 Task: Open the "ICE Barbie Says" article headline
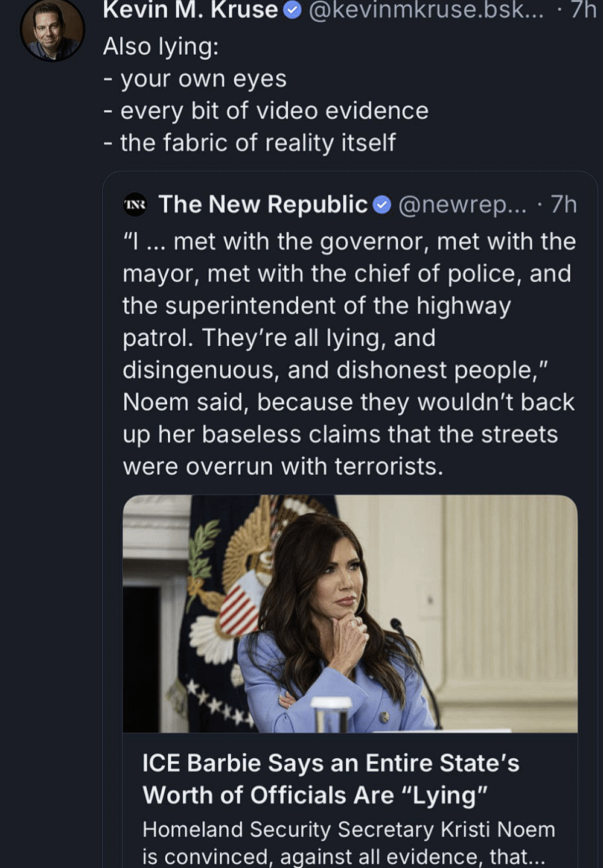pyautogui.click(x=330, y=779)
